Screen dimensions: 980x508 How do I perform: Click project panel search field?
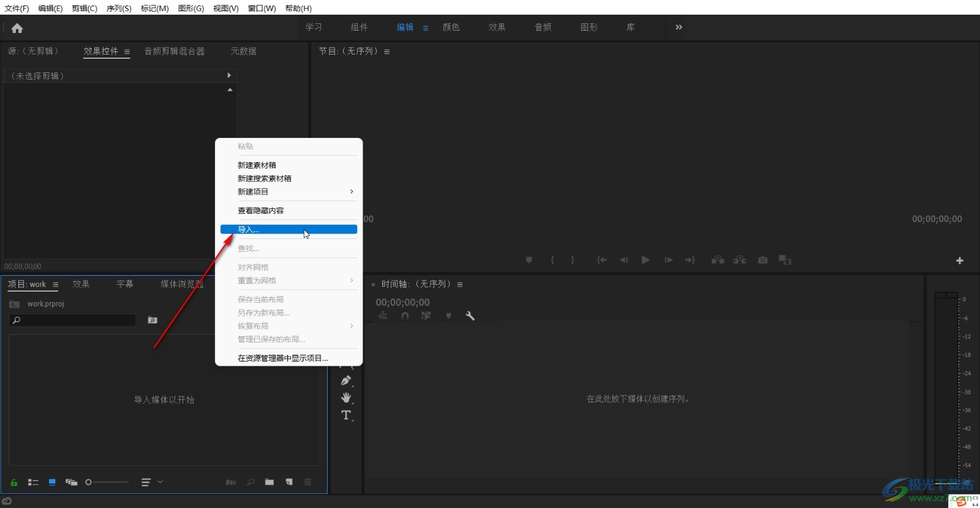point(72,320)
